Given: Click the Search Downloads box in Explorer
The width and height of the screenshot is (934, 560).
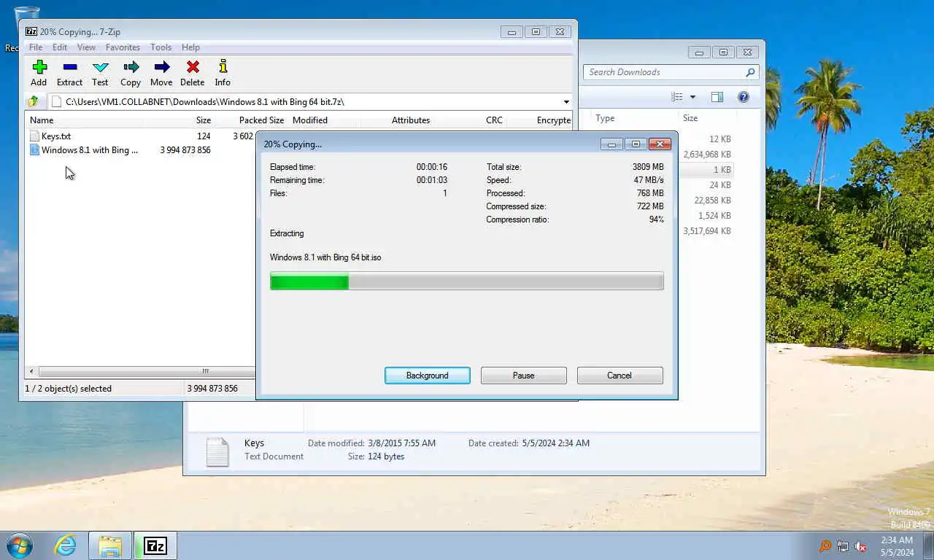Looking at the screenshot, I should 664,72.
